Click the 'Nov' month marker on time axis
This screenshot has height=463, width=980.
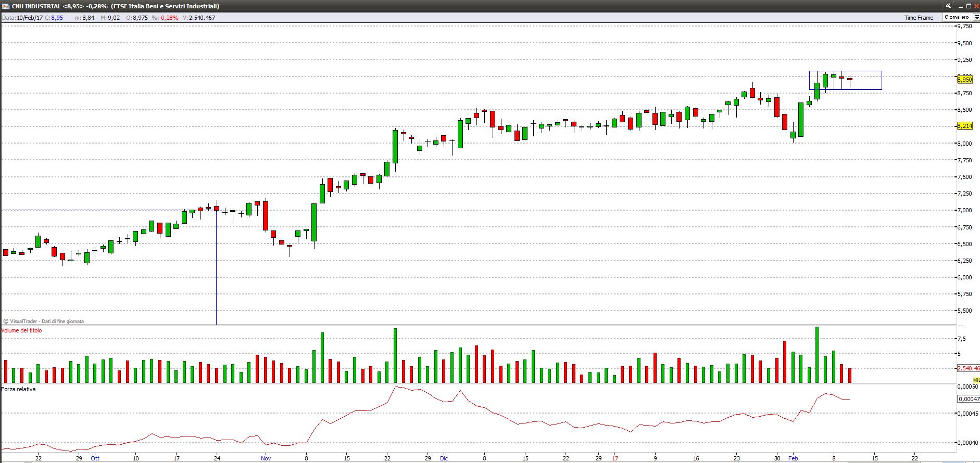coord(266,458)
